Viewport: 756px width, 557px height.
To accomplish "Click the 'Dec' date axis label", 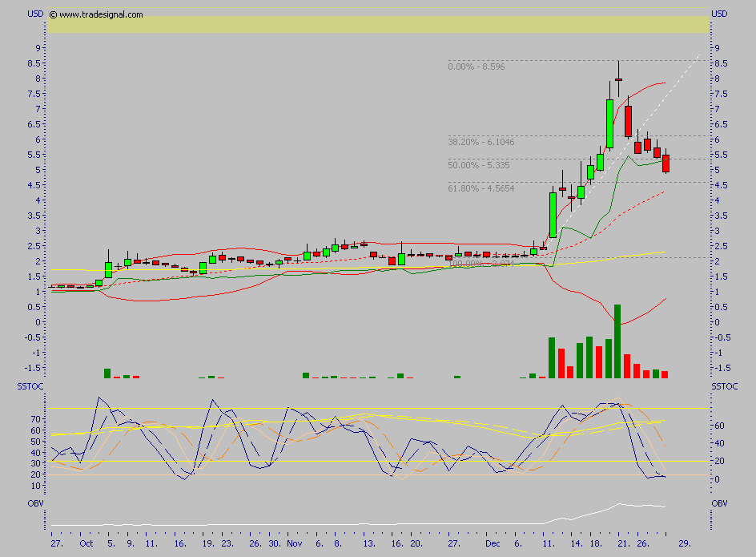I will click(493, 543).
